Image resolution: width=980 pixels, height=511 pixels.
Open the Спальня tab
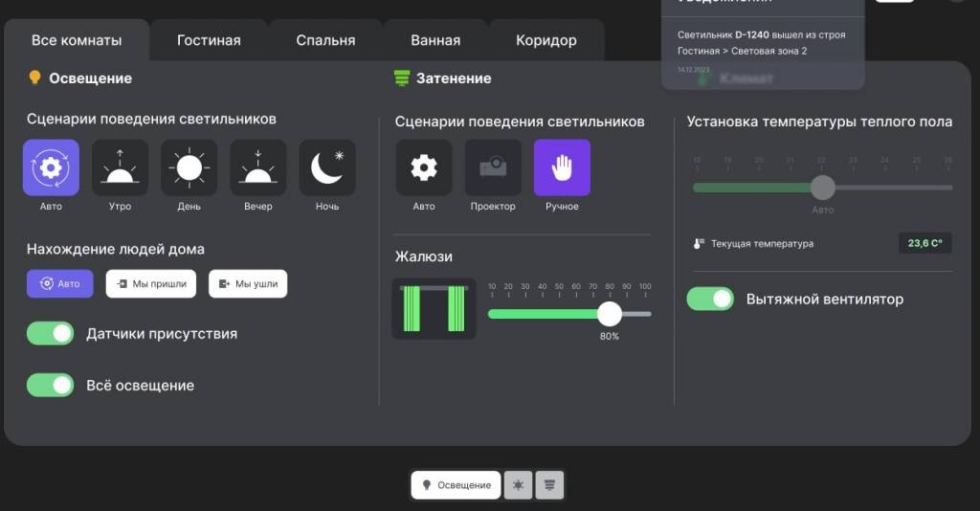(x=325, y=40)
